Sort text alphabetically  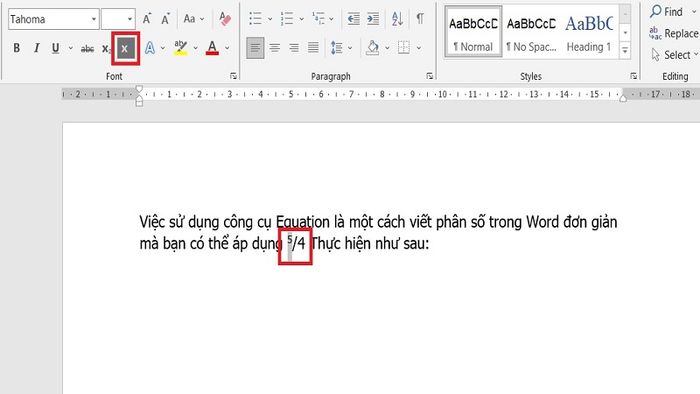point(397,19)
